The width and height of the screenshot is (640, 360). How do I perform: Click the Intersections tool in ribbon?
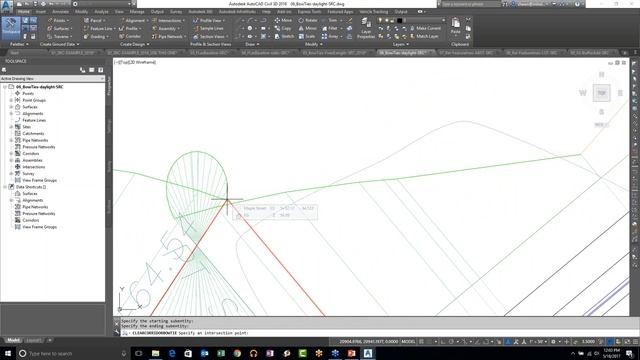(169, 20)
